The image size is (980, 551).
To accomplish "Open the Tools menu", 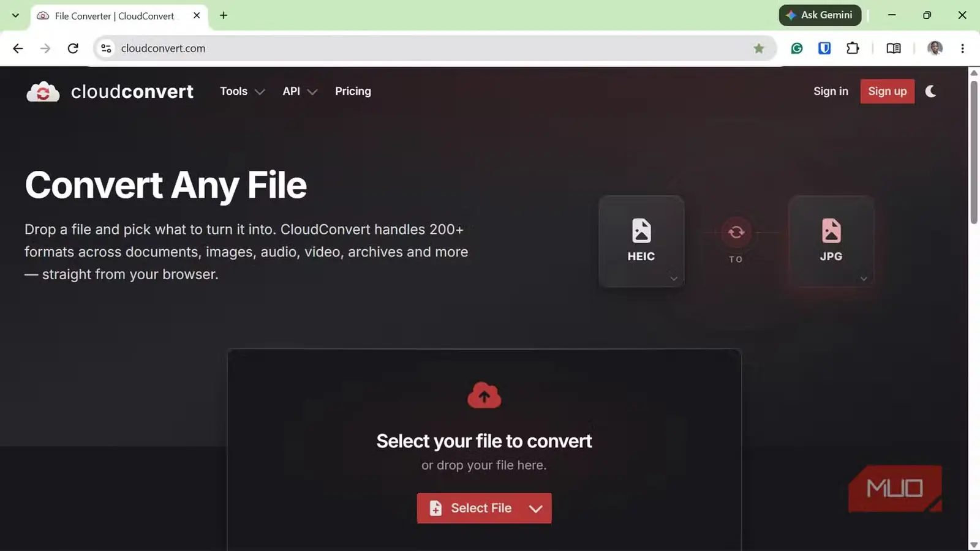I will [242, 91].
